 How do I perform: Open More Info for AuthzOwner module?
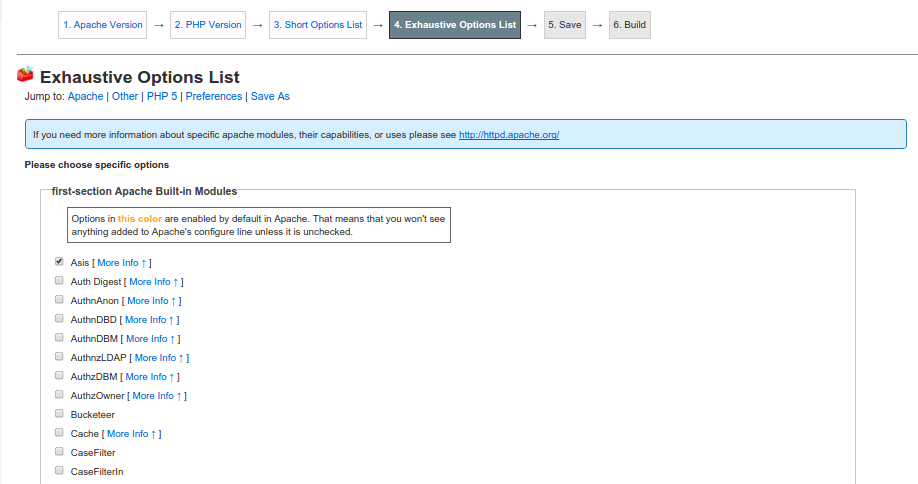pyautogui.click(x=157, y=396)
